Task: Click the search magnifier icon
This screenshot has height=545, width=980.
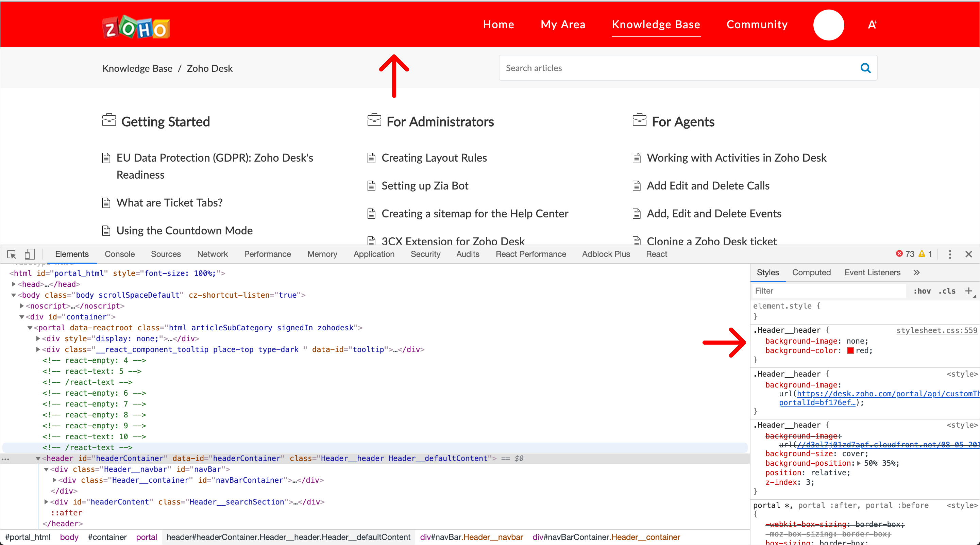Action: pyautogui.click(x=865, y=68)
